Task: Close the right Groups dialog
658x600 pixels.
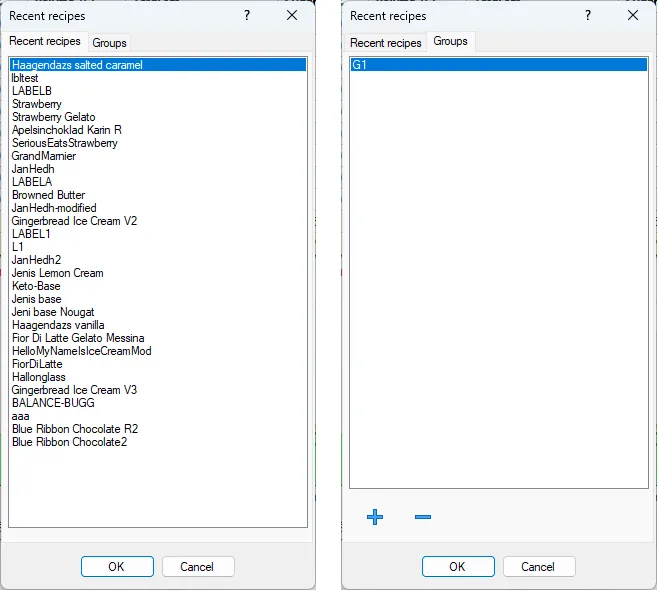Action: tap(633, 16)
